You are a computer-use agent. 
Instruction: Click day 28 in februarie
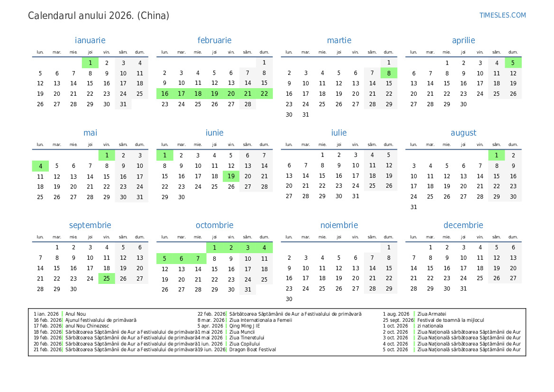click(248, 104)
